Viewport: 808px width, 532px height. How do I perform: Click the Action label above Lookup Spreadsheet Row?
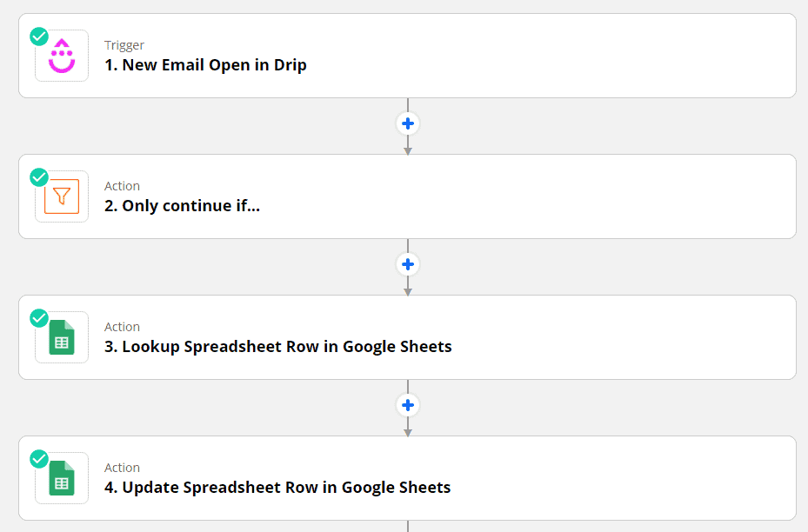tap(122, 327)
